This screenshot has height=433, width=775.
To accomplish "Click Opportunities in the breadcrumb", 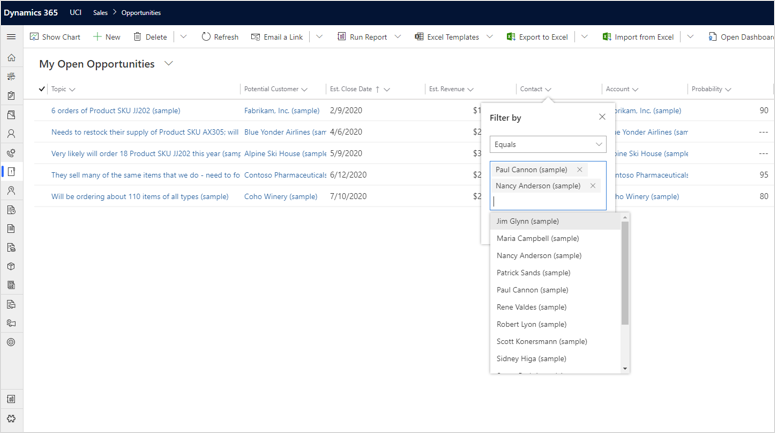I will (x=141, y=12).
